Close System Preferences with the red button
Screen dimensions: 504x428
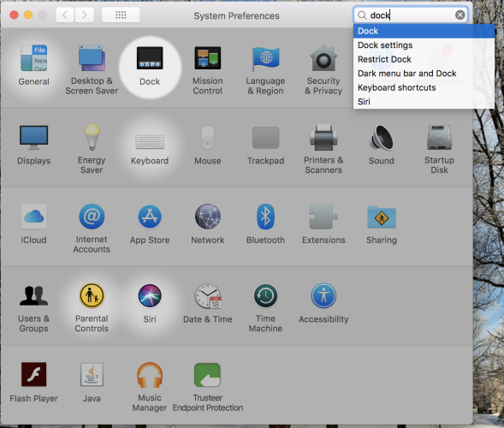click(15, 15)
